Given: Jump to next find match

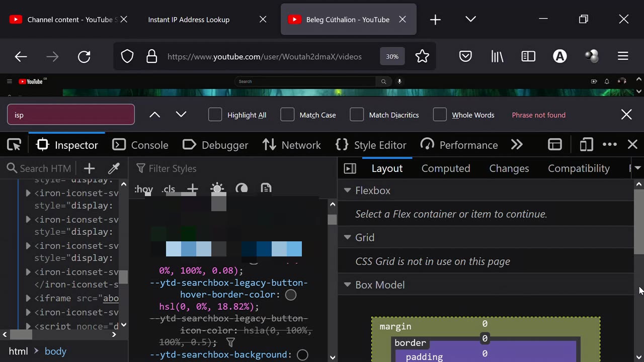Looking at the screenshot, I should click(x=181, y=115).
